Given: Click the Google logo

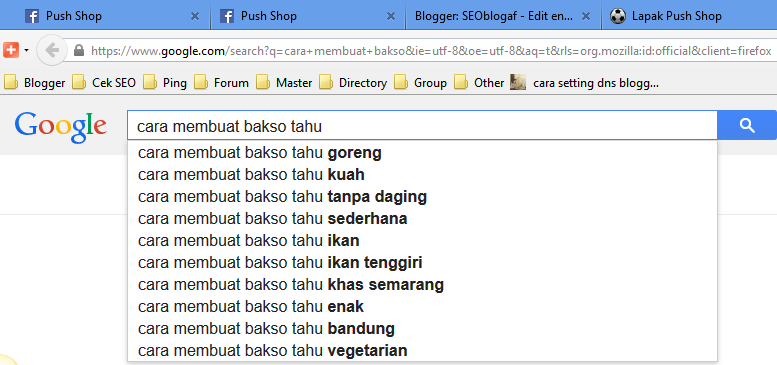Looking at the screenshot, I should (60, 127).
